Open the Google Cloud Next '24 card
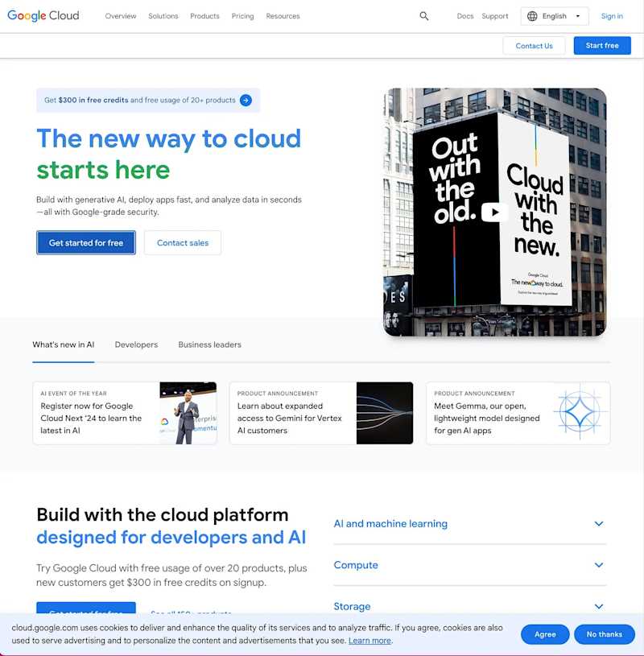This screenshot has height=656, width=644. pyautogui.click(x=125, y=413)
